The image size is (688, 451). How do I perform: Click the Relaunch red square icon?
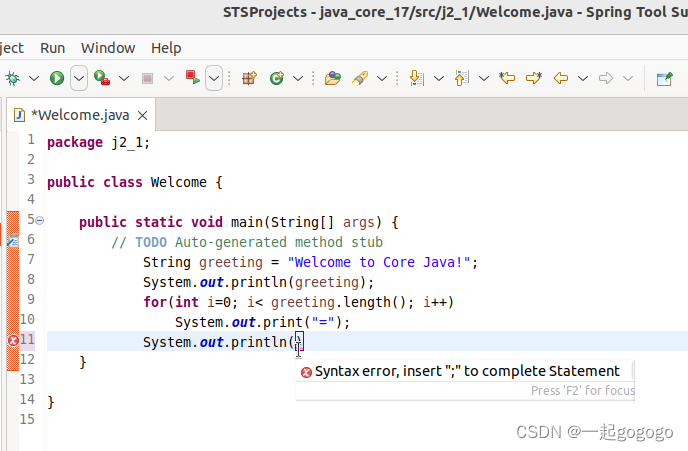click(193, 78)
